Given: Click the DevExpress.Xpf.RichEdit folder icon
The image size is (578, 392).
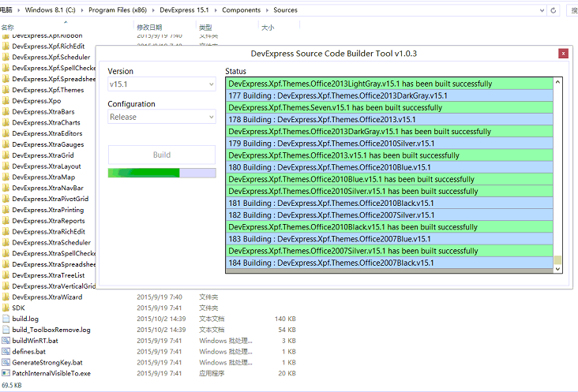Looking at the screenshot, I should coord(6,47).
